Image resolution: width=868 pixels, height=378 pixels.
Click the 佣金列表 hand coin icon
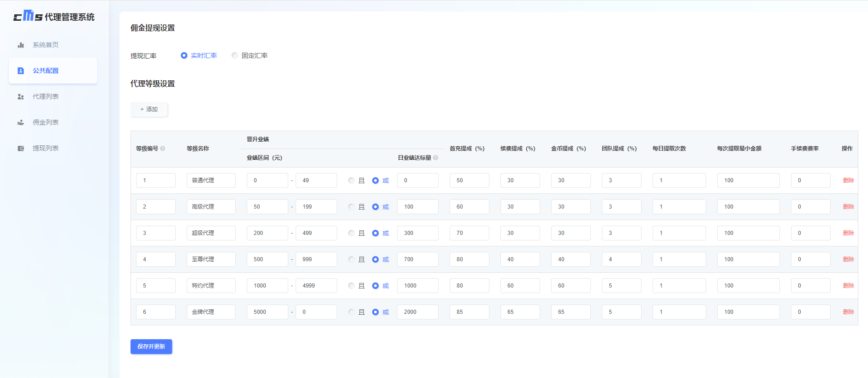coord(21,122)
